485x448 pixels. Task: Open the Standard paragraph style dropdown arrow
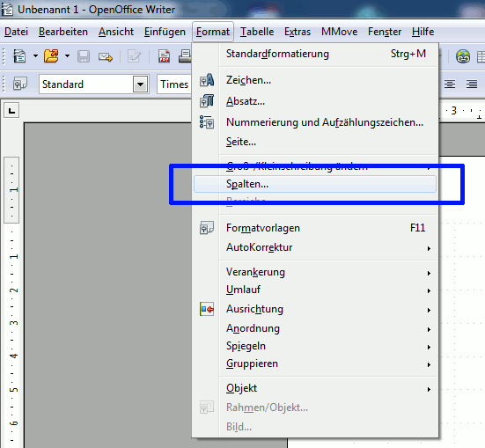(140, 84)
